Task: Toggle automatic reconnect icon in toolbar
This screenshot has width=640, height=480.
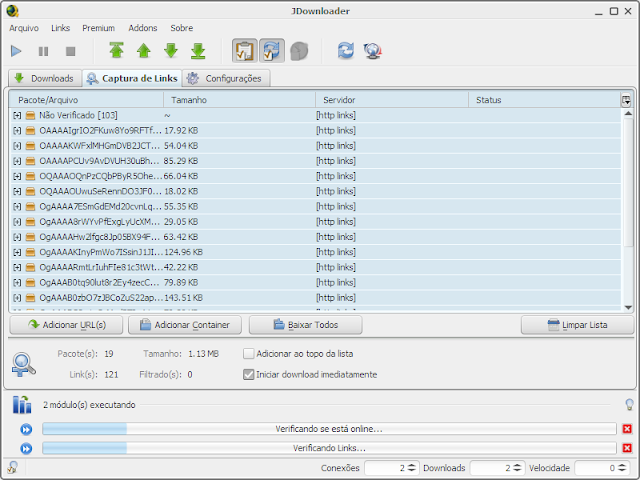Action: [272, 51]
